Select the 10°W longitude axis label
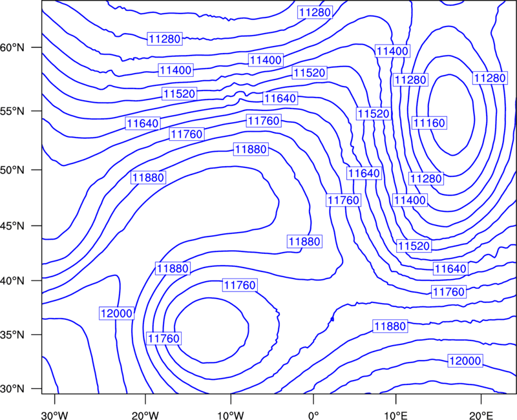This screenshot has height=420, width=517. point(231,415)
